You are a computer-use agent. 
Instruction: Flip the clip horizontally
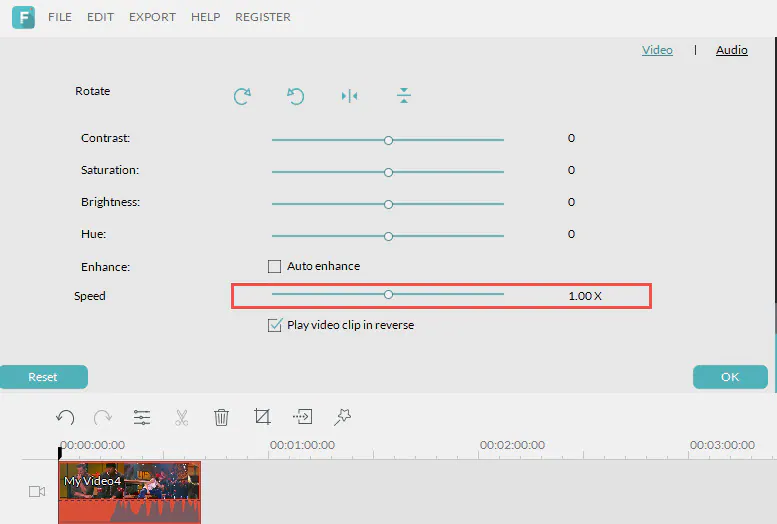click(349, 96)
